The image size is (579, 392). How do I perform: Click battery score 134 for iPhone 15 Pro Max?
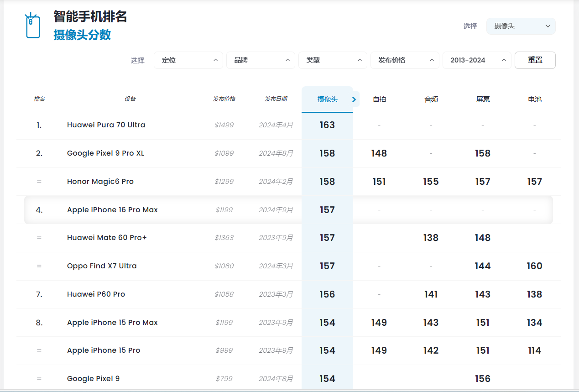(535, 323)
